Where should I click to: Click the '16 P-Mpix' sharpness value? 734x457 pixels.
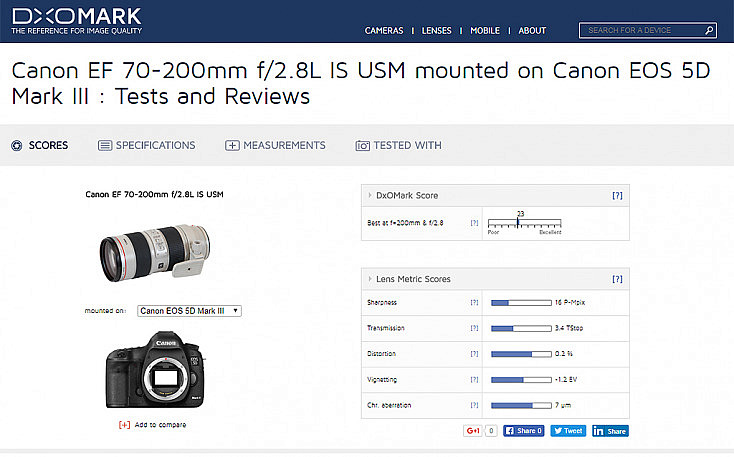click(x=570, y=302)
